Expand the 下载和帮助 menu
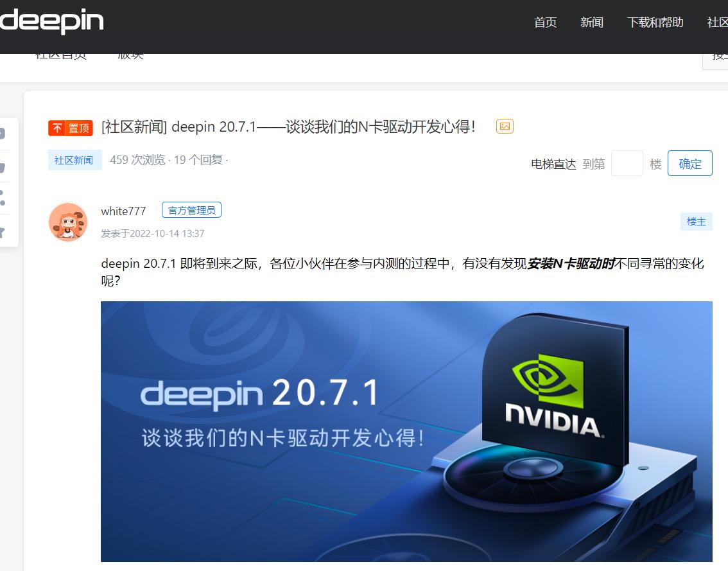The width and height of the screenshot is (728, 571). tap(655, 22)
